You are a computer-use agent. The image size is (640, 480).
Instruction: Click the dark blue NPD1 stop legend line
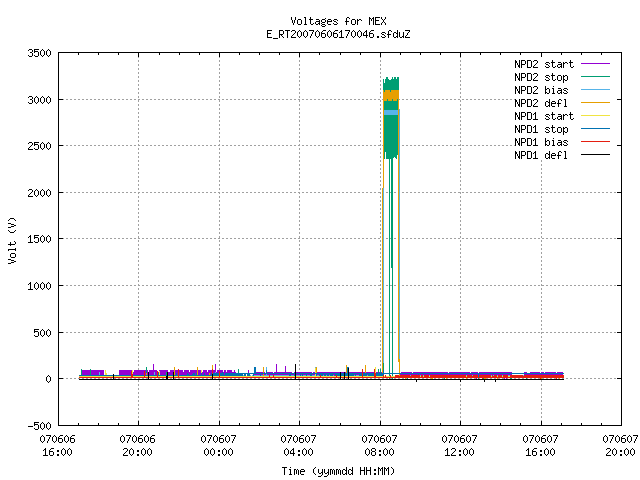595,129
